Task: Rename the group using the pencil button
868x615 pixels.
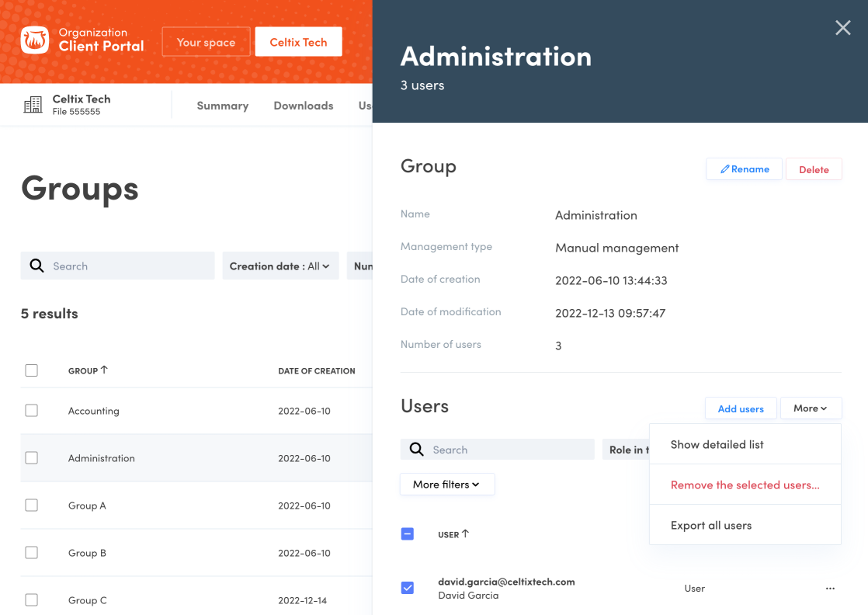Action: point(745,169)
